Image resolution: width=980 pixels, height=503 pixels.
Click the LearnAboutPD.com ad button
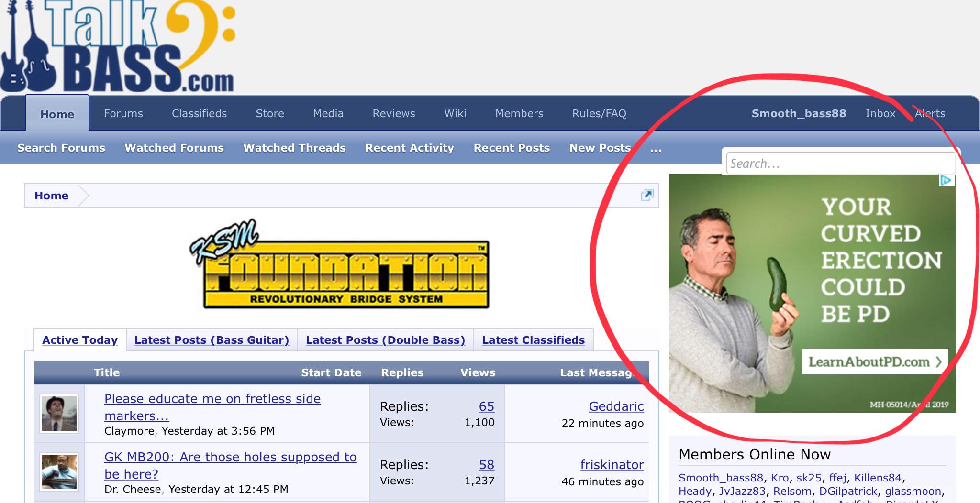875,361
